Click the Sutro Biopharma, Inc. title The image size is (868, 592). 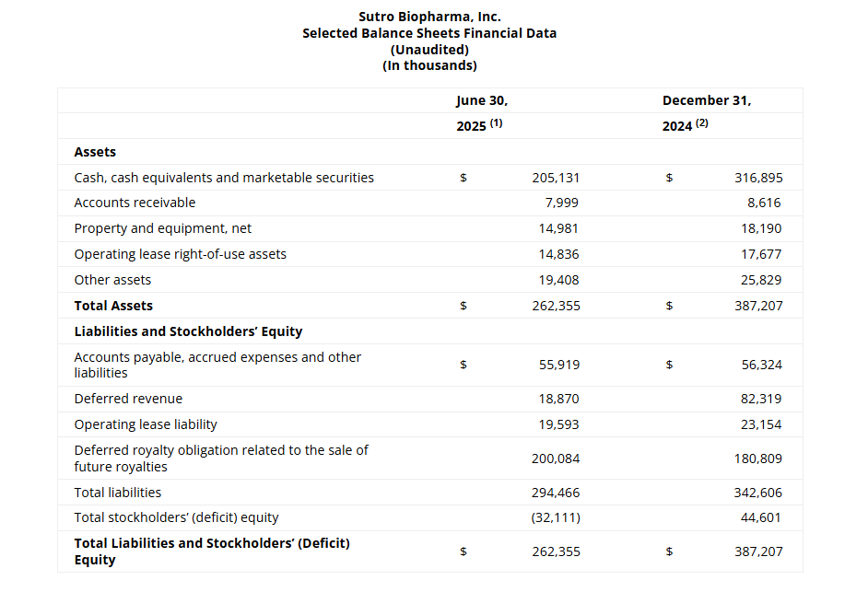[429, 17]
